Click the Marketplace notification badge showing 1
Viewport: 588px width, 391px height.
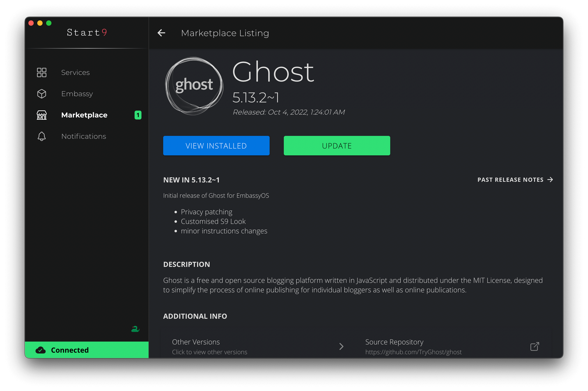coord(138,115)
